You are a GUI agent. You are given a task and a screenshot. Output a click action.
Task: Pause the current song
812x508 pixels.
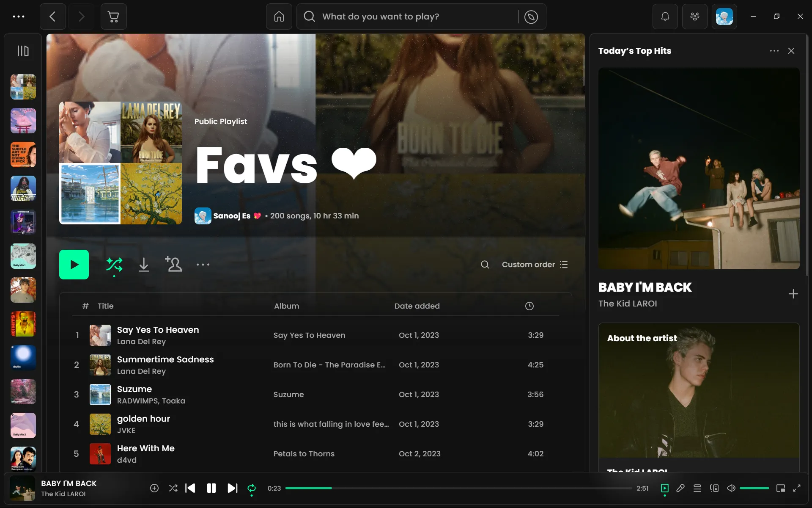pyautogui.click(x=211, y=488)
